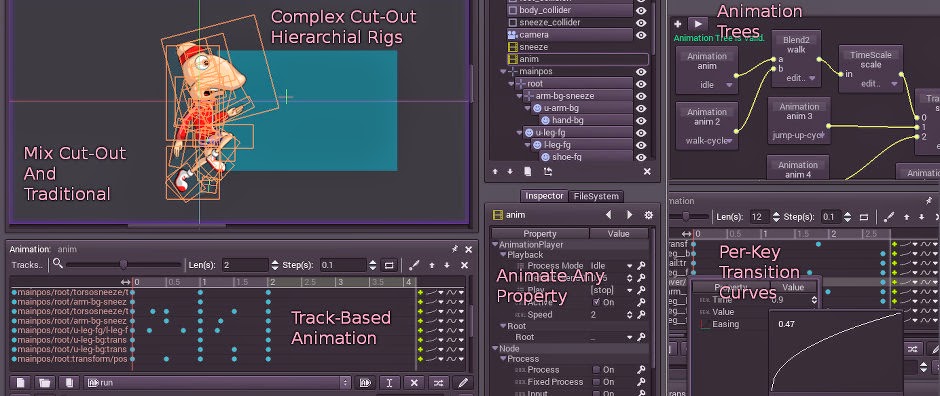Hide the body_collider node with its eye icon
This screenshot has height=396, width=940.
click(641, 10)
